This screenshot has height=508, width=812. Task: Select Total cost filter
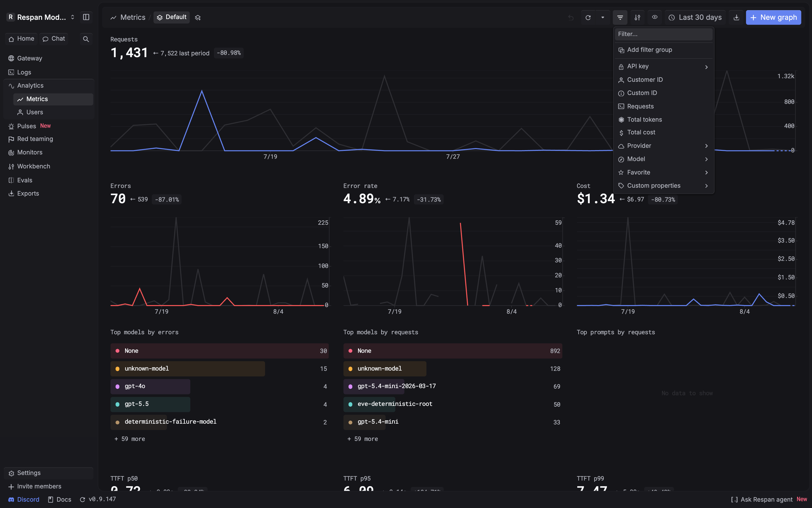pyautogui.click(x=663, y=132)
